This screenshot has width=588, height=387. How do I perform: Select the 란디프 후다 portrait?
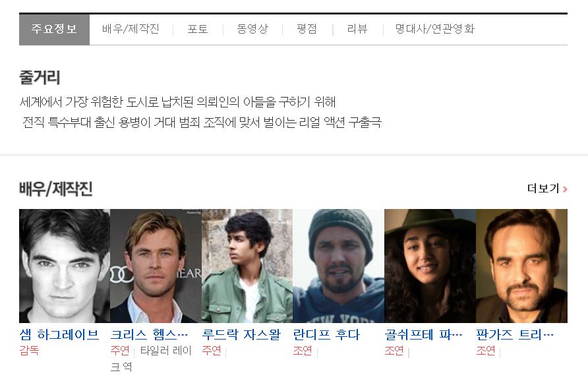click(339, 266)
